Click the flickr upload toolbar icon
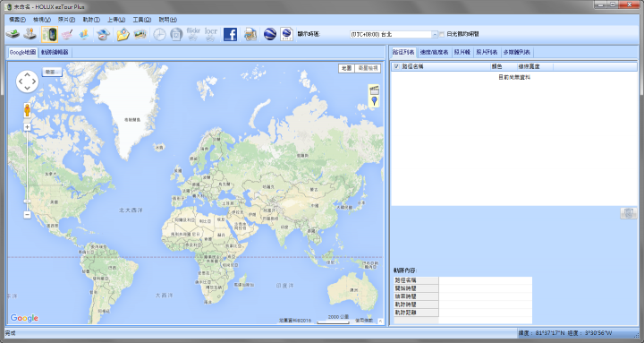 point(193,34)
